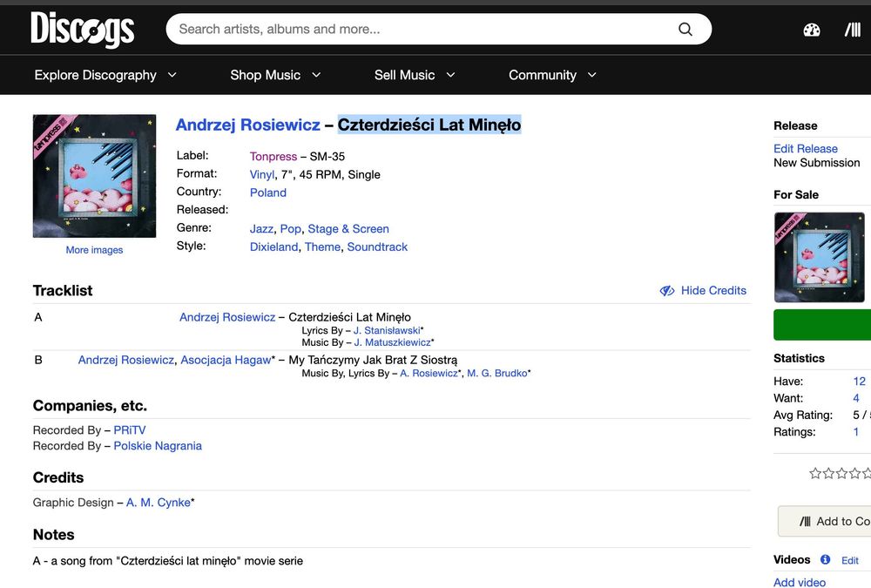The image size is (871, 588).
Task: Open the Tonpress label link
Action: tap(273, 157)
